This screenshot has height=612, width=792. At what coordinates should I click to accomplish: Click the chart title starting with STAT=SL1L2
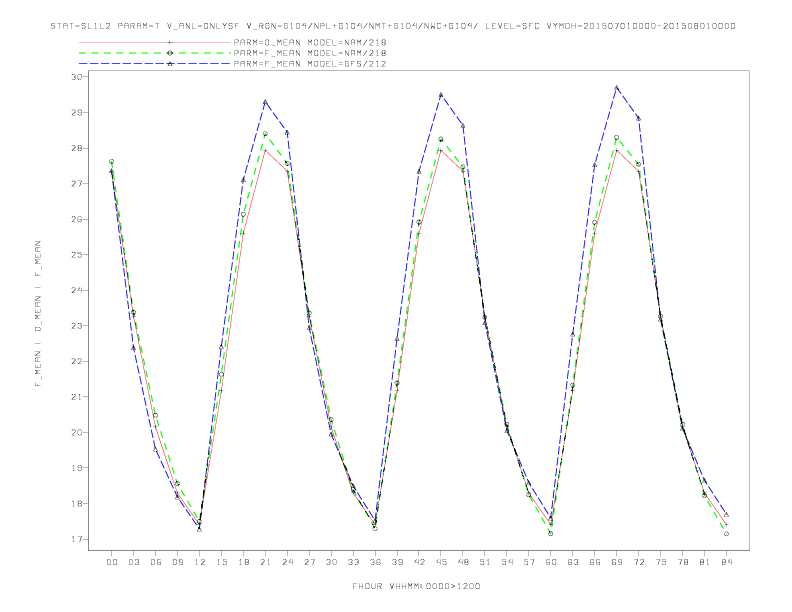393,26
